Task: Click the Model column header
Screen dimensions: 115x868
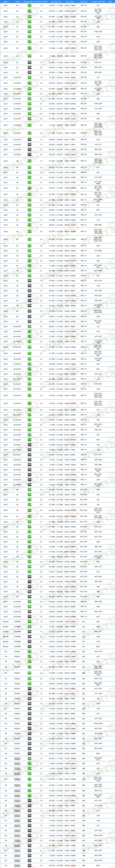Action: [x=17, y=1]
